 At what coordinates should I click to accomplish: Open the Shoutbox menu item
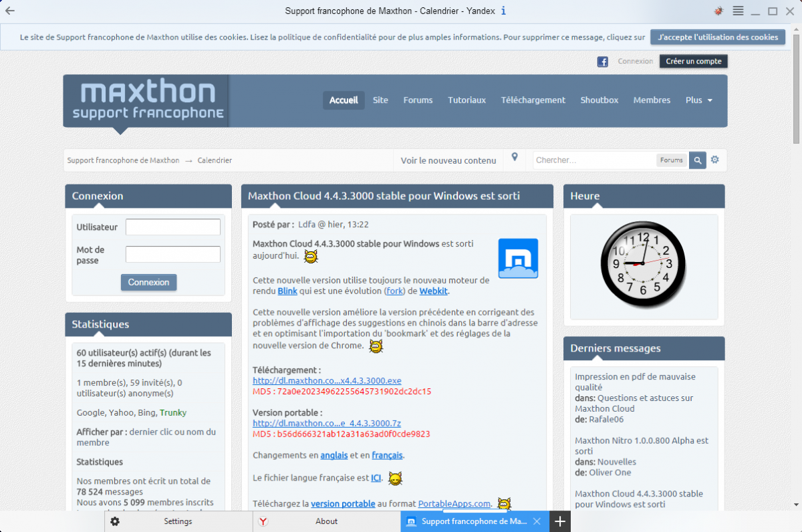click(x=599, y=100)
